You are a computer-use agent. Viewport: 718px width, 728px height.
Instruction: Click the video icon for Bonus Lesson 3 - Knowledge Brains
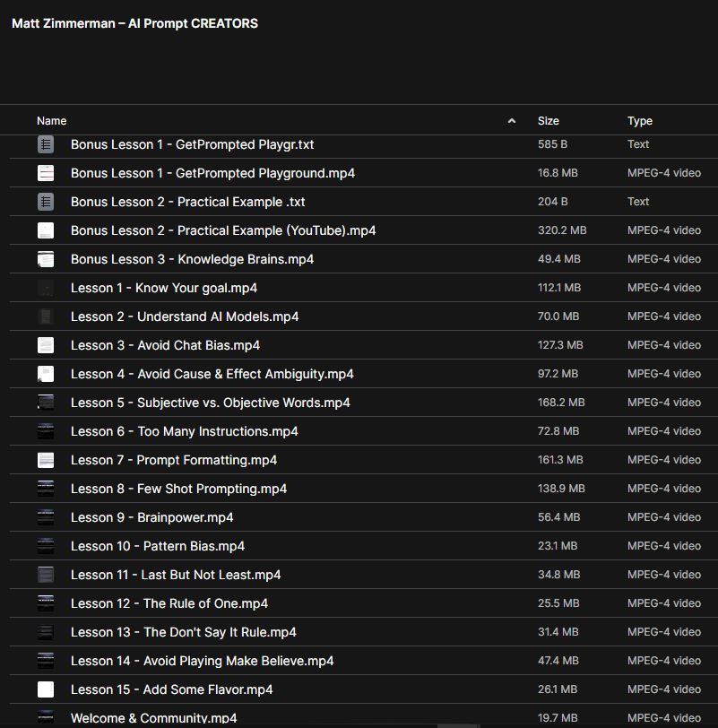pyautogui.click(x=46, y=259)
